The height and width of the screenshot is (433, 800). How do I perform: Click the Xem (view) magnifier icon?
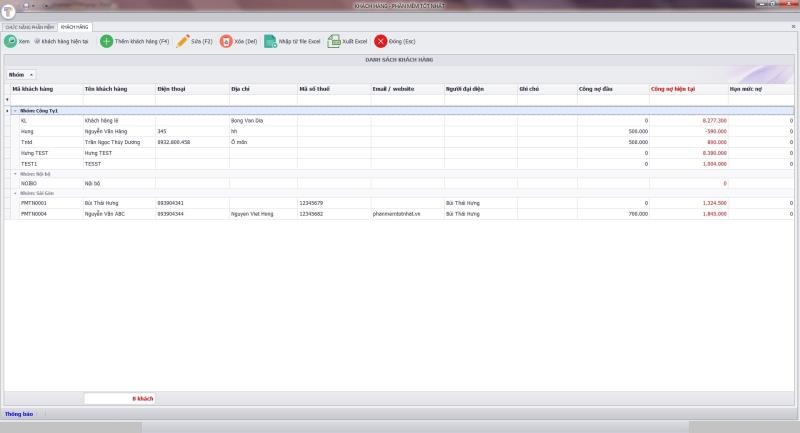pos(10,41)
